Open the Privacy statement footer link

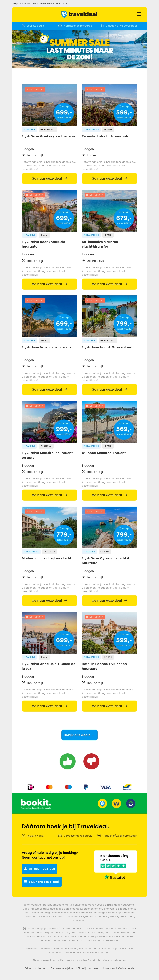tap(36, 968)
